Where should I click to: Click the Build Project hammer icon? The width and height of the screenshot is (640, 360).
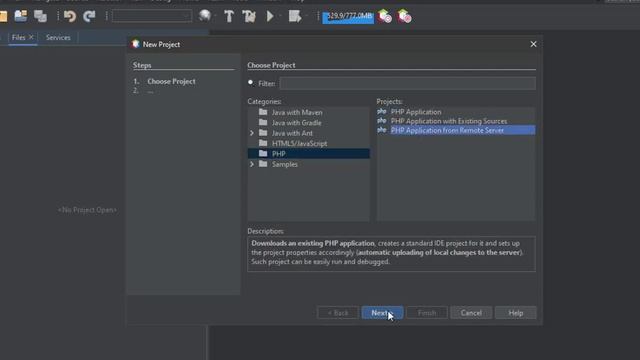point(229,16)
